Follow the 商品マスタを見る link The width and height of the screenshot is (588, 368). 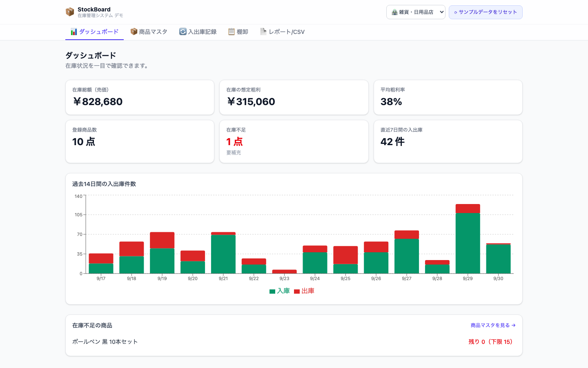click(493, 325)
